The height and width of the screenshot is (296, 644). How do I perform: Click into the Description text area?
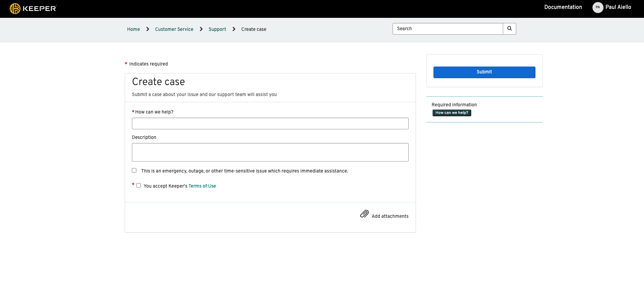pyautogui.click(x=270, y=152)
